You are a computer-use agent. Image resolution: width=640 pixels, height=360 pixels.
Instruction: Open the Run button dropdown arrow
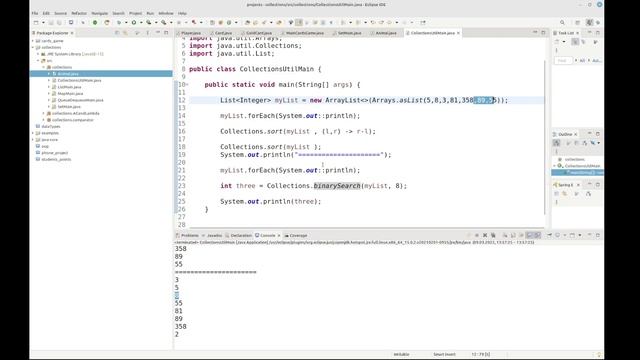coord(141,22)
